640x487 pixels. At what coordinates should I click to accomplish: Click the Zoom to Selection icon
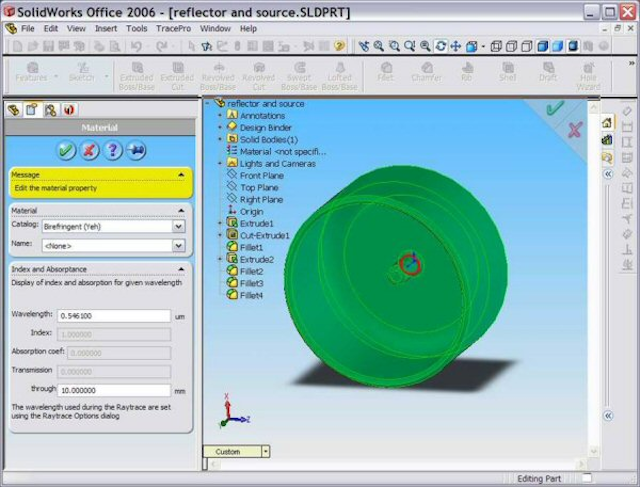pos(425,46)
